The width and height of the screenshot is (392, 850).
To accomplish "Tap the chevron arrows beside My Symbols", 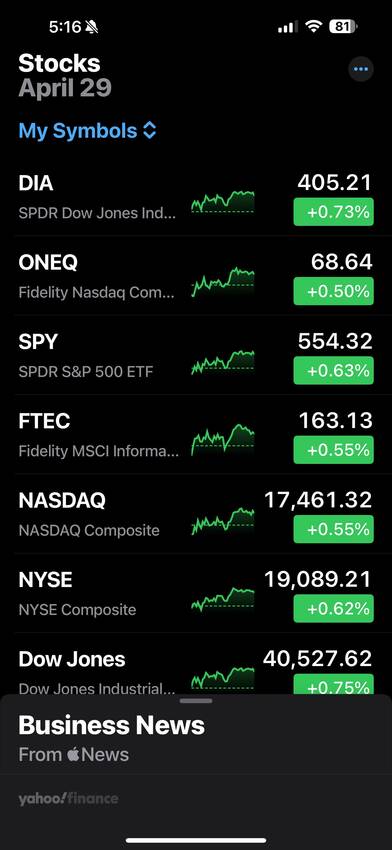I will (x=149, y=131).
